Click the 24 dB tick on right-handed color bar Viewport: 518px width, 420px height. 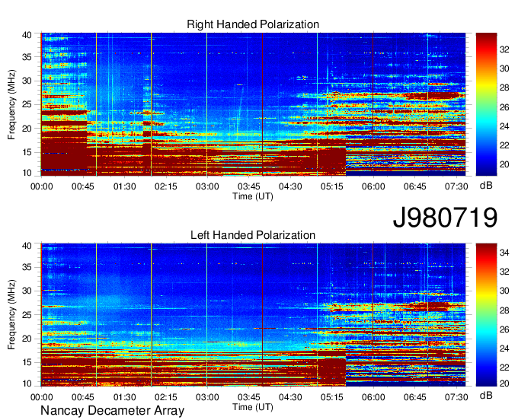[x=504, y=126]
